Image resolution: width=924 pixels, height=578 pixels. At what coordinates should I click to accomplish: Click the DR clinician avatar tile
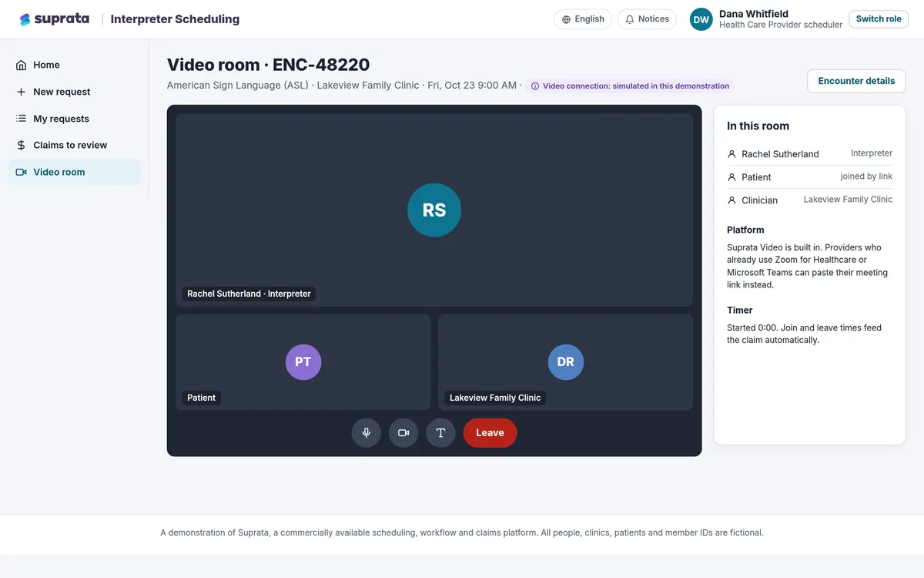coord(566,362)
